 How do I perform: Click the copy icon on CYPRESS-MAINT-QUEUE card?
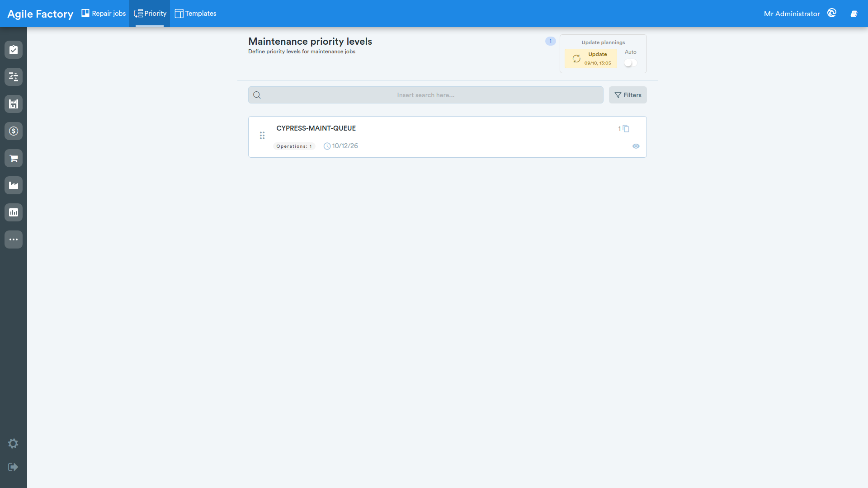coord(626,129)
